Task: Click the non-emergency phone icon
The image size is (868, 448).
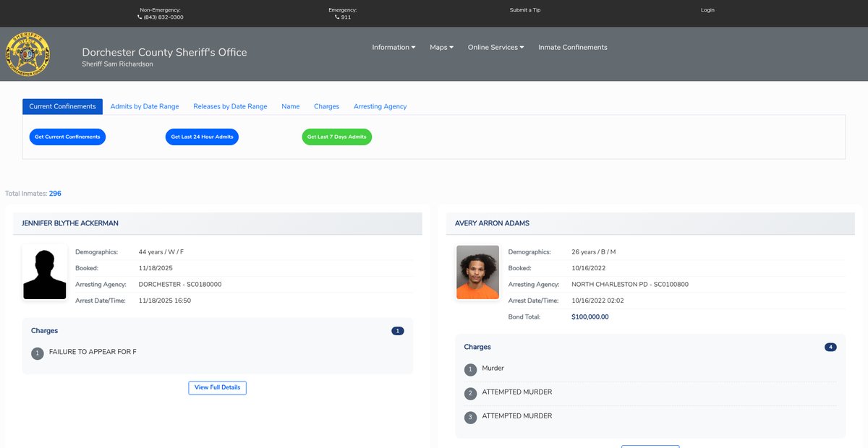Action: pyautogui.click(x=140, y=17)
